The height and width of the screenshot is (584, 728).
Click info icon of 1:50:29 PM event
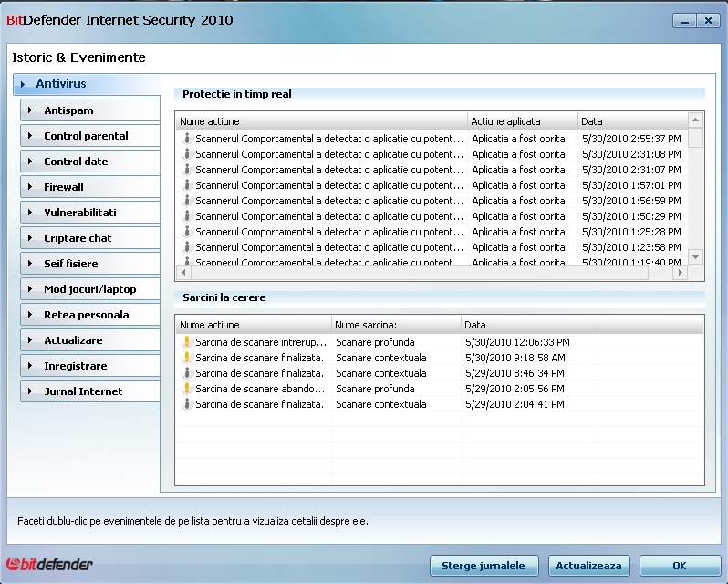[187, 216]
